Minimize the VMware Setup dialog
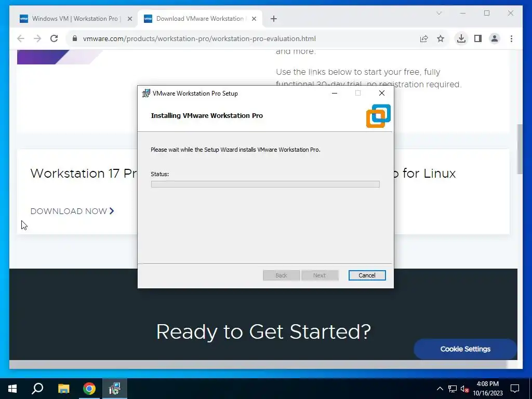Image resolution: width=532 pixels, height=399 pixels. click(x=335, y=93)
